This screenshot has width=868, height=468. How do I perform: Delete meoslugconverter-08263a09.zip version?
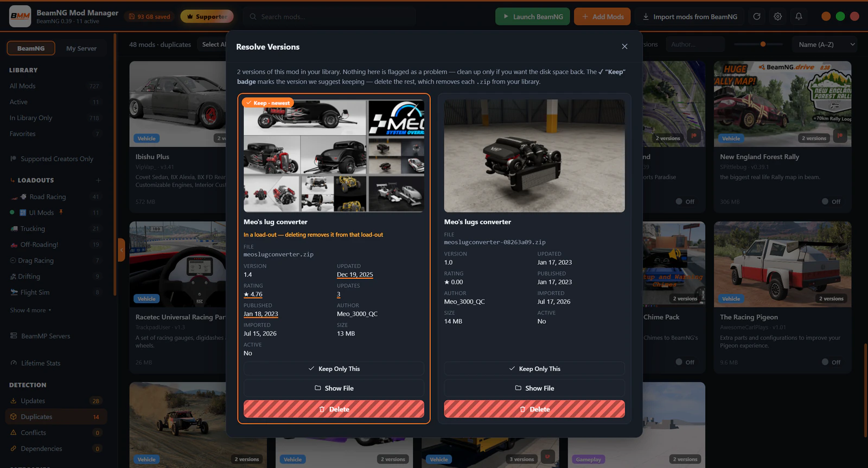coord(534,409)
